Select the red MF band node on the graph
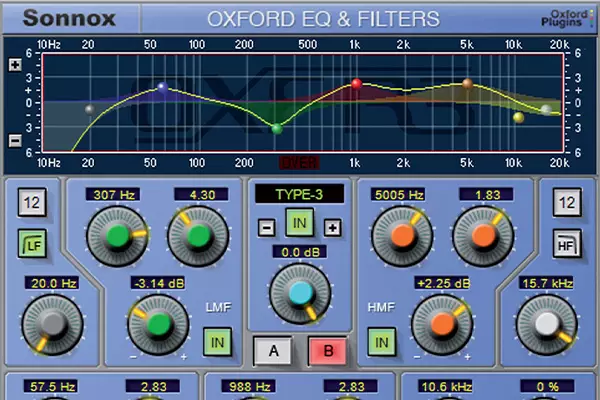The height and width of the screenshot is (400, 600). [356, 83]
